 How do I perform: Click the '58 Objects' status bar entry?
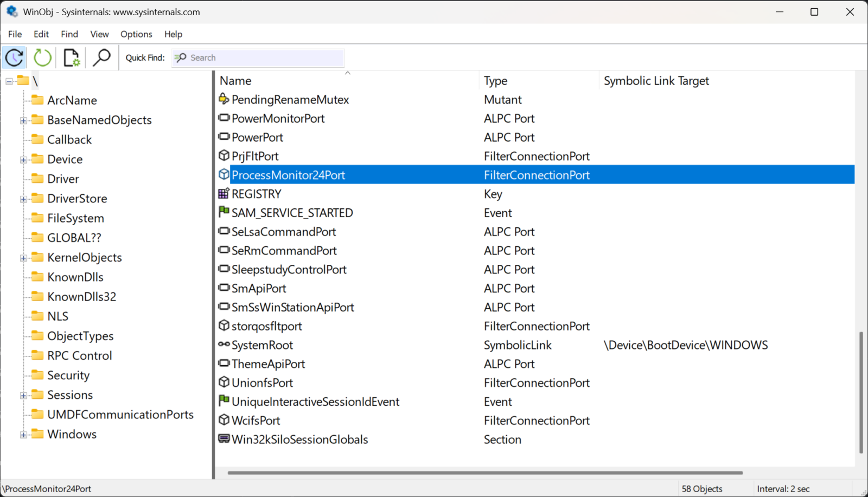(x=702, y=488)
